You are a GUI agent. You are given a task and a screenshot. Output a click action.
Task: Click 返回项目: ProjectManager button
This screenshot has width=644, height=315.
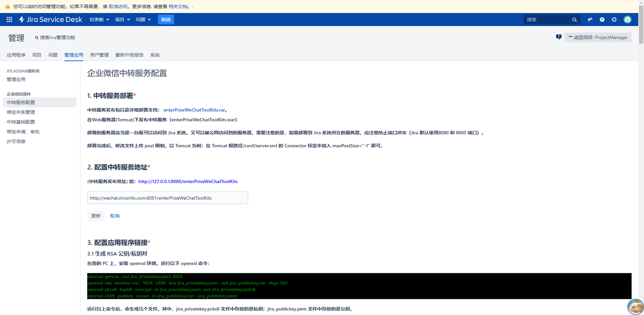click(x=598, y=37)
